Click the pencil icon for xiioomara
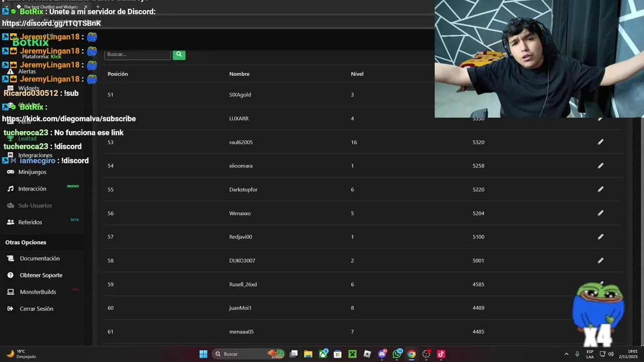The image size is (644, 362). tap(600, 166)
